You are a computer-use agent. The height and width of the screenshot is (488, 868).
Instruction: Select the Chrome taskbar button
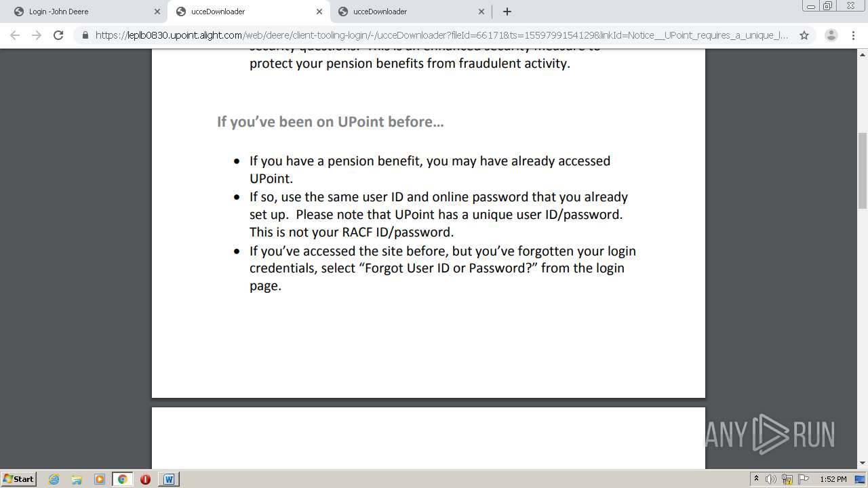click(122, 479)
